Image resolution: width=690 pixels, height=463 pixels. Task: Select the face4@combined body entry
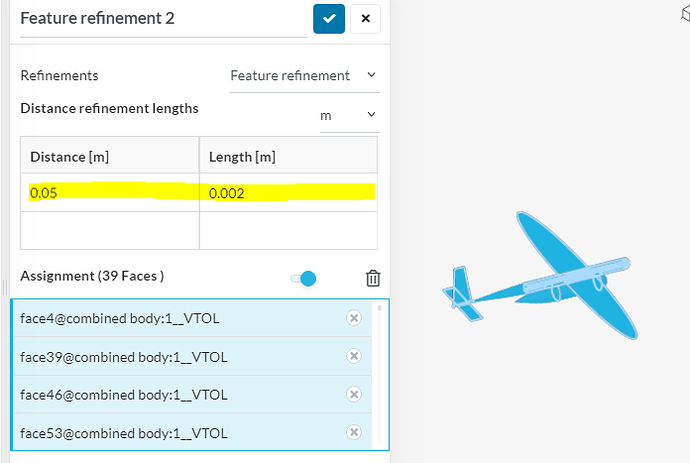coord(150,318)
